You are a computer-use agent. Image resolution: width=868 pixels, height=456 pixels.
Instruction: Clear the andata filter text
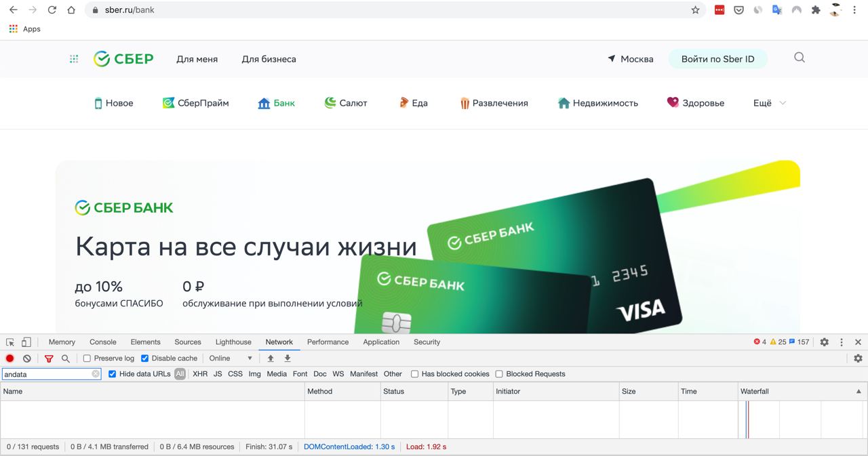(96, 374)
